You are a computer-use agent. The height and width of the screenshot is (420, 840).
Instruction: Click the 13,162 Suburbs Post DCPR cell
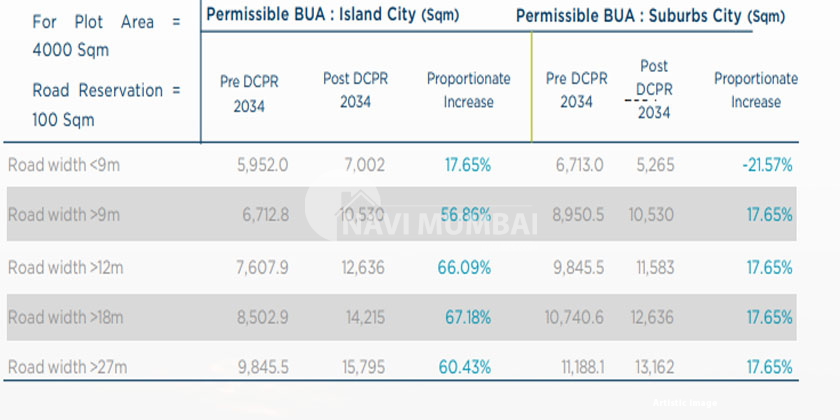[654, 367]
